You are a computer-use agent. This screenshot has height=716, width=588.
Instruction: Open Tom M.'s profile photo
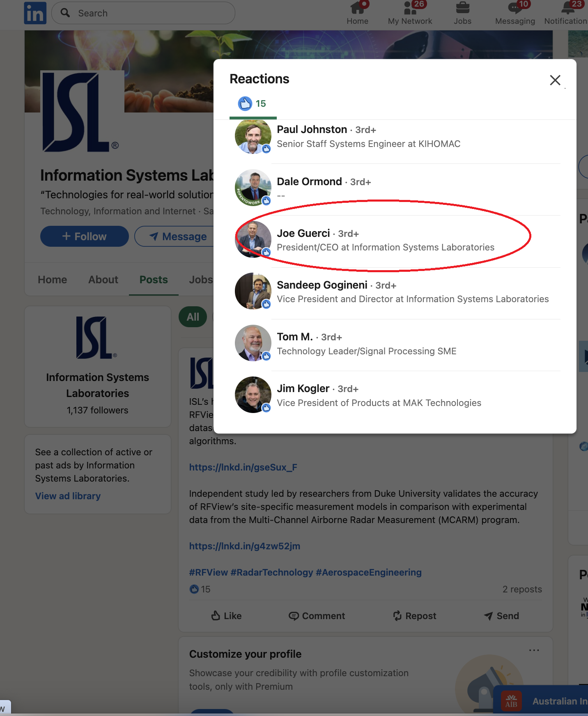(253, 343)
